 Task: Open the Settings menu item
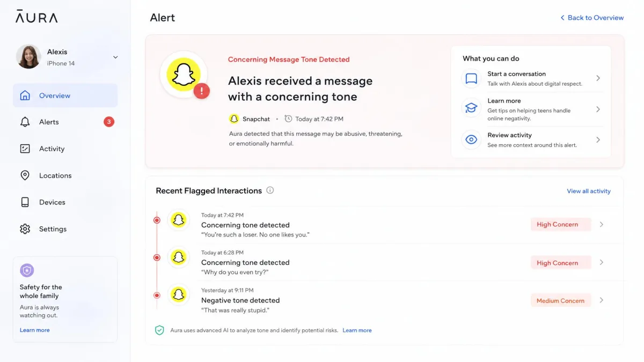pyautogui.click(x=65, y=229)
